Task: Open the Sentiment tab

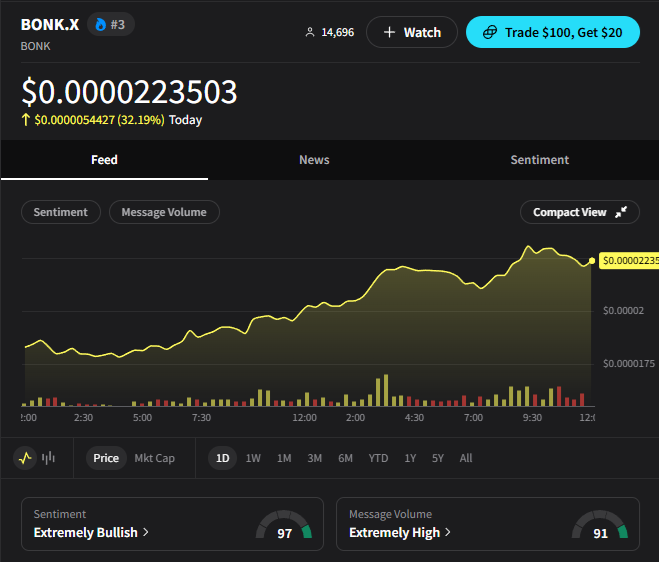Action: tap(540, 160)
